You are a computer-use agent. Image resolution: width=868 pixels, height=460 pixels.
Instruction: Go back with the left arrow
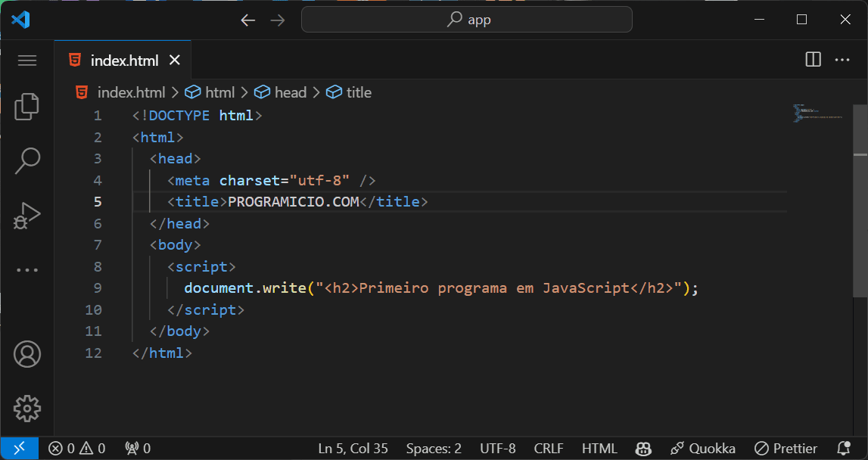[248, 20]
